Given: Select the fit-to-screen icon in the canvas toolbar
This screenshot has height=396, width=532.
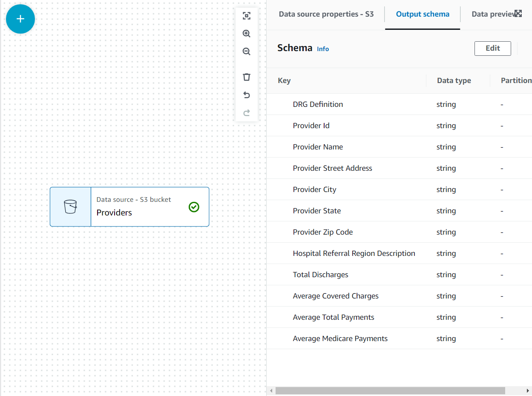Looking at the screenshot, I should (x=247, y=15).
